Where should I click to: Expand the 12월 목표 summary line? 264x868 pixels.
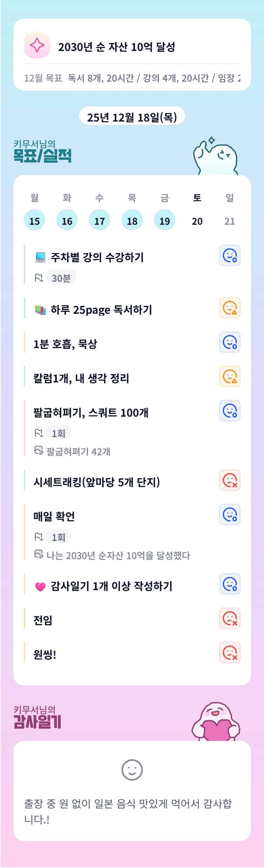(132, 78)
